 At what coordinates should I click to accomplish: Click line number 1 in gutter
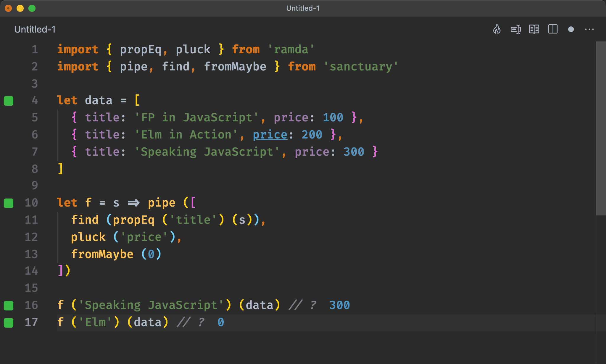click(35, 49)
